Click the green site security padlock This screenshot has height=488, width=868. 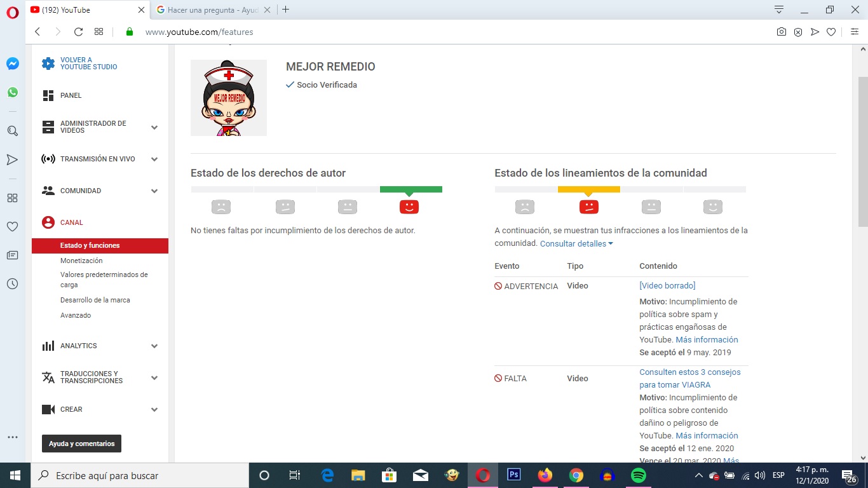tap(130, 32)
